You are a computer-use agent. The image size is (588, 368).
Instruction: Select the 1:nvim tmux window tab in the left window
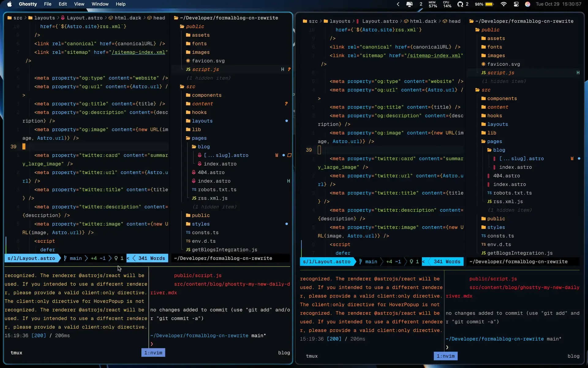pos(153,353)
